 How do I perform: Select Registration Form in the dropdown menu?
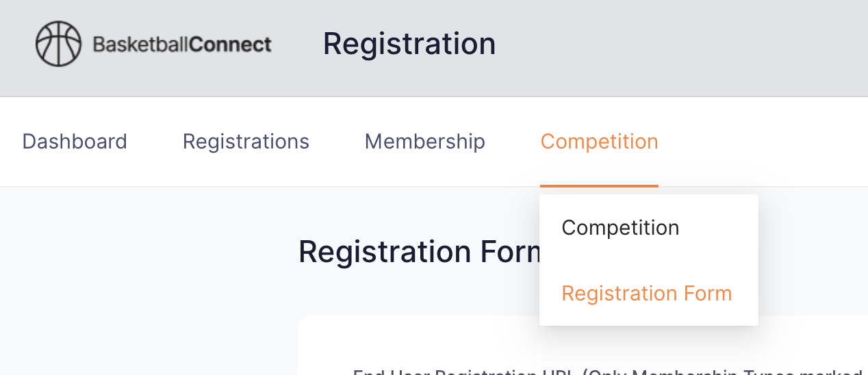coord(647,294)
